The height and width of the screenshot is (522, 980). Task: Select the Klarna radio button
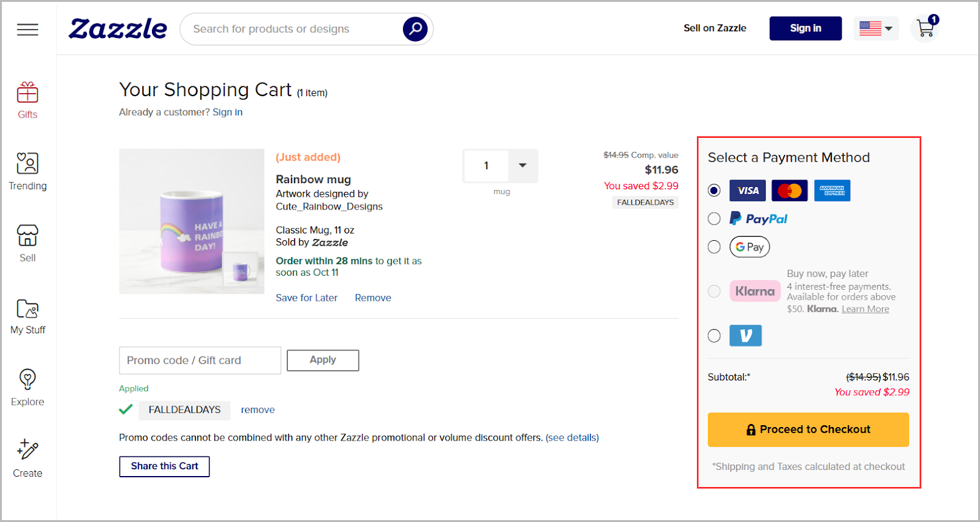coord(714,291)
